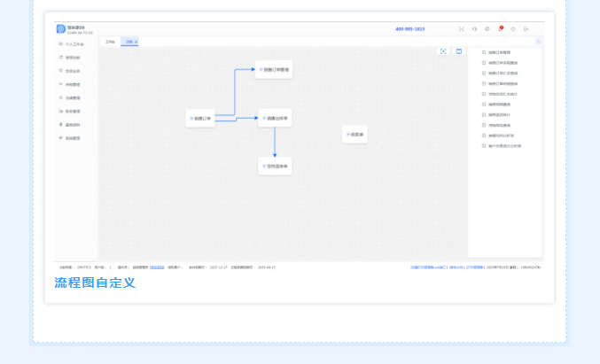
Task: Click the logout exit icon
Action: coord(526,29)
